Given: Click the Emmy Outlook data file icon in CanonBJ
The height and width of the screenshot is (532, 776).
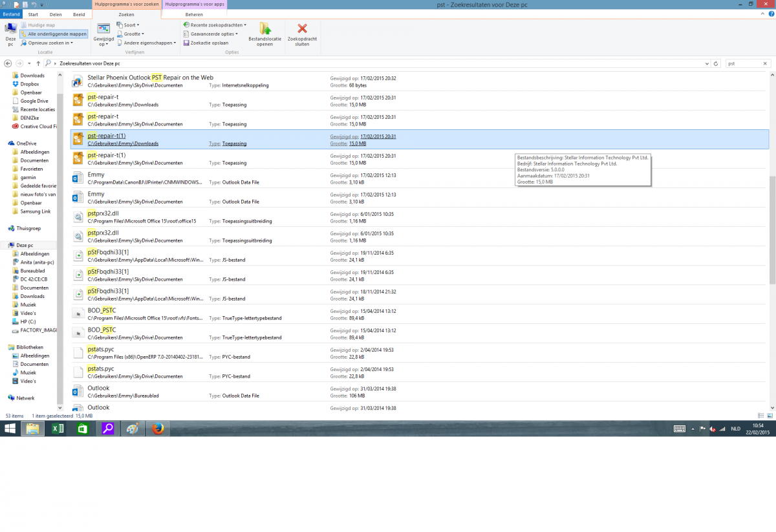Looking at the screenshot, I should click(78, 178).
